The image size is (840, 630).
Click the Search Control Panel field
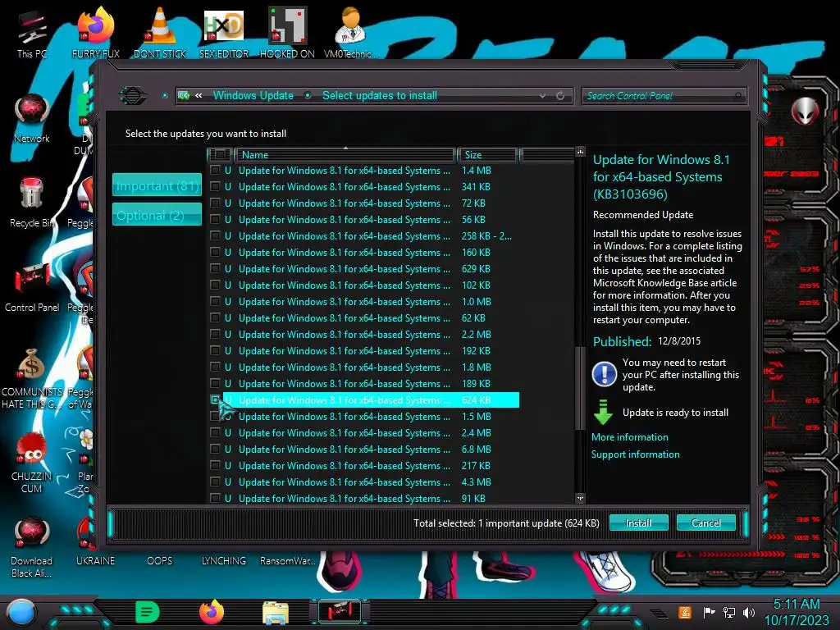coord(664,96)
